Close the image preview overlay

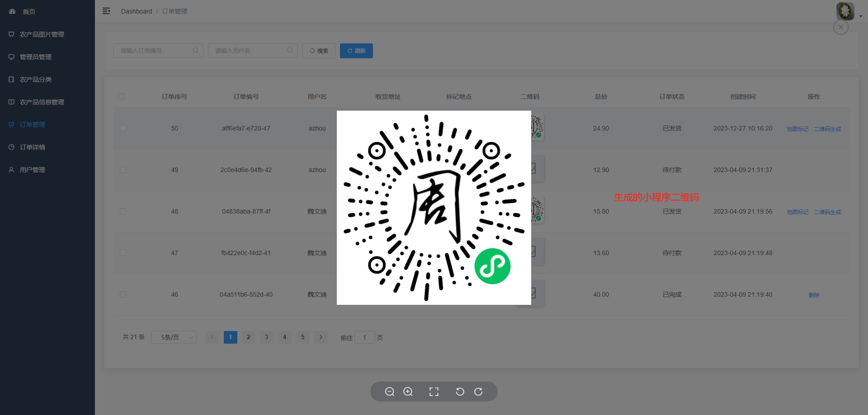[x=840, y=27]
